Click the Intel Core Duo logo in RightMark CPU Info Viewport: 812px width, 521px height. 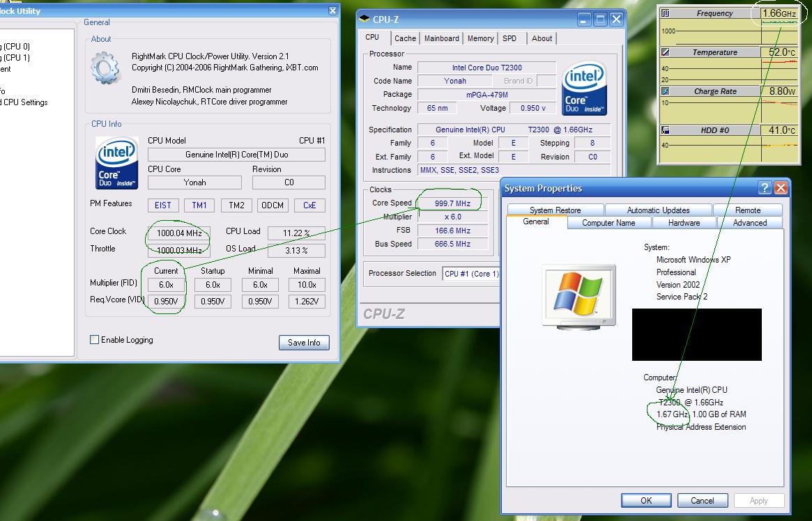tap(116, 162)
